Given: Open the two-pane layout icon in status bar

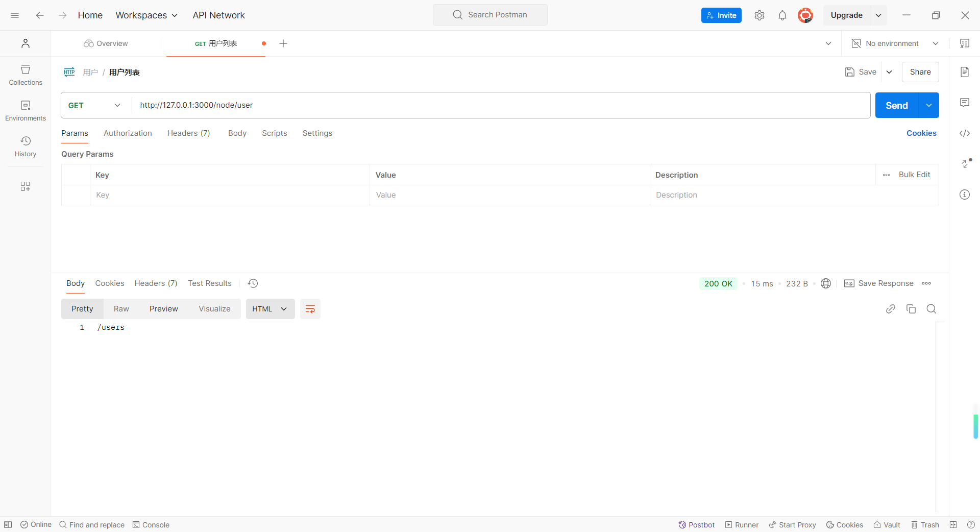Looking at the screenshot, I should pos(953,525).
